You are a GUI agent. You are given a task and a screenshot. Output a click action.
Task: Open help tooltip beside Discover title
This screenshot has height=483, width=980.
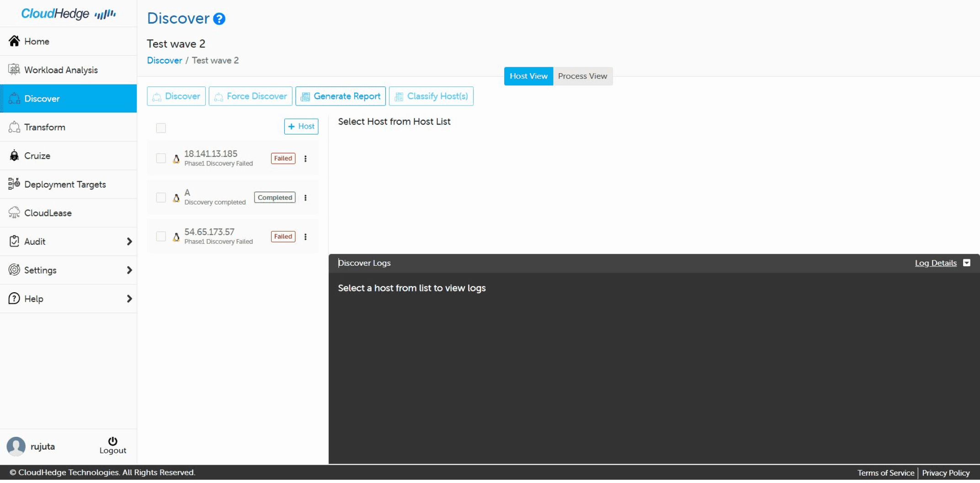click(x=219, y=19)
